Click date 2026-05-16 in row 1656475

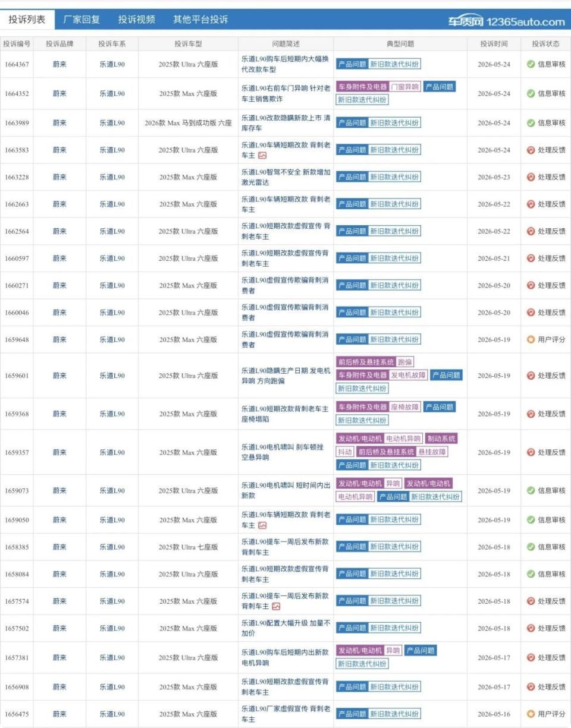[x=494, y=714]
